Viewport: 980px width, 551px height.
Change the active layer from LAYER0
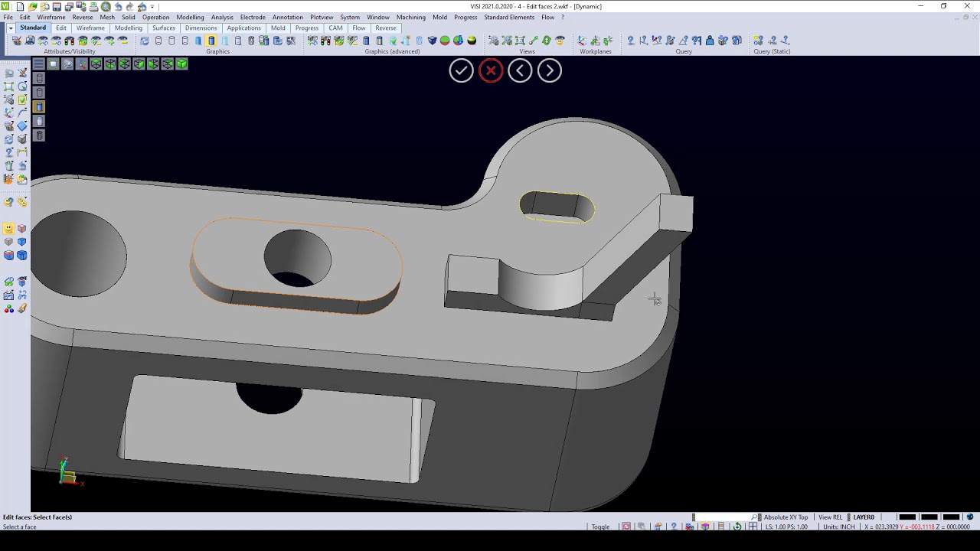864,517
